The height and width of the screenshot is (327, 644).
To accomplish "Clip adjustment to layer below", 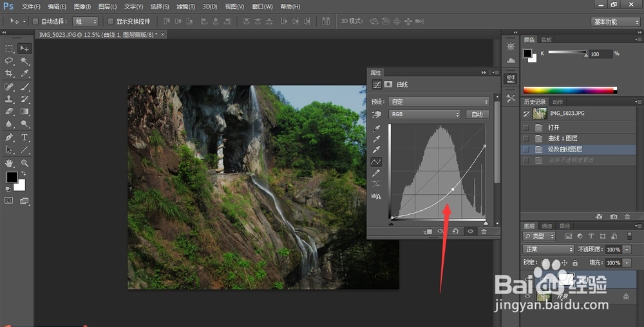I will pos(428,231).
